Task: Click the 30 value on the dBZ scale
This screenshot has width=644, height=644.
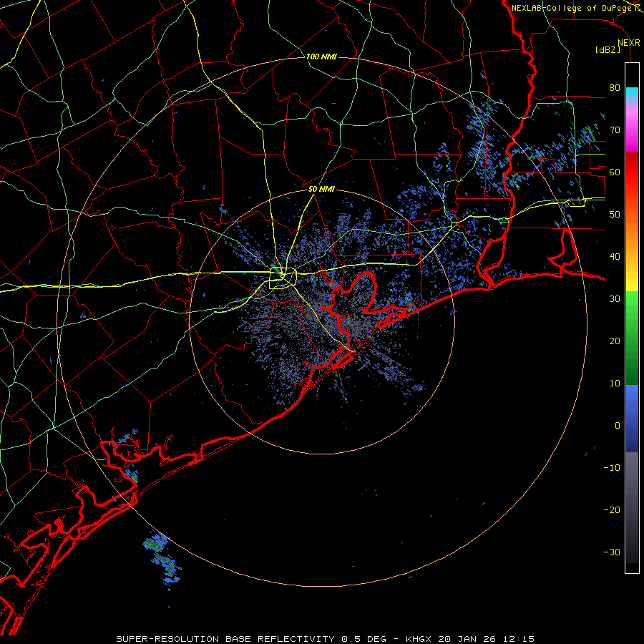Action: click(x=615, y=299)
